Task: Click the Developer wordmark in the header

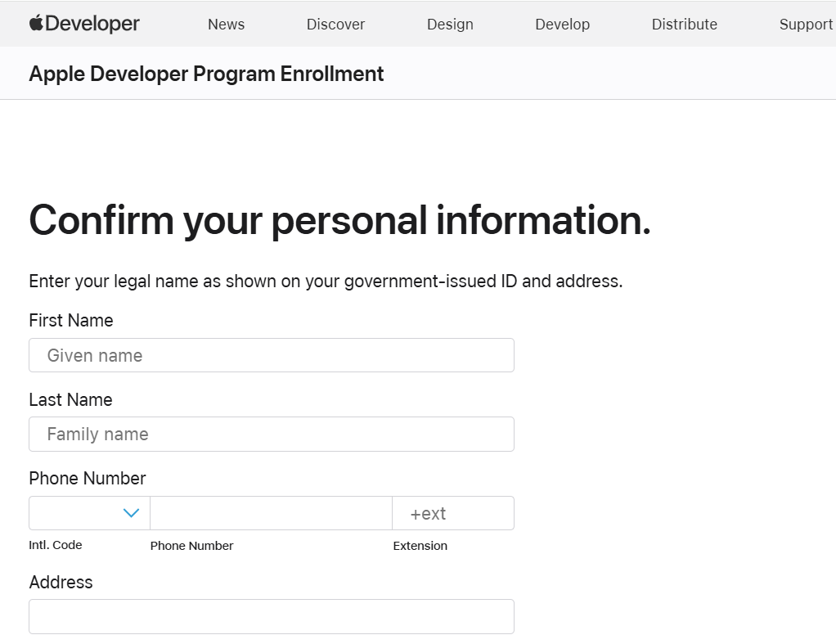Action: pos(94,24)
